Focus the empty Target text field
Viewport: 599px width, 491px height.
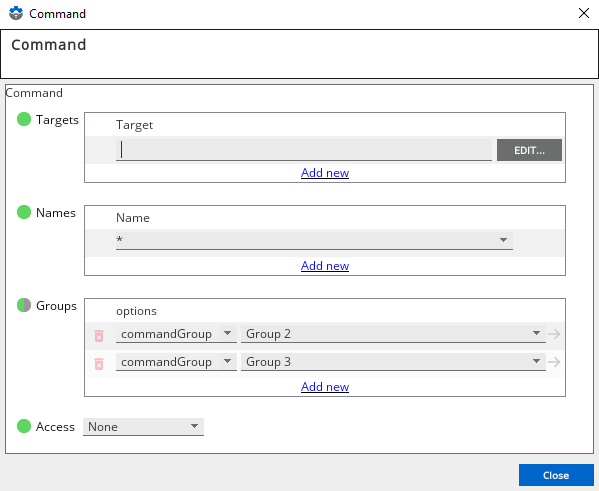tap(304, 150)
